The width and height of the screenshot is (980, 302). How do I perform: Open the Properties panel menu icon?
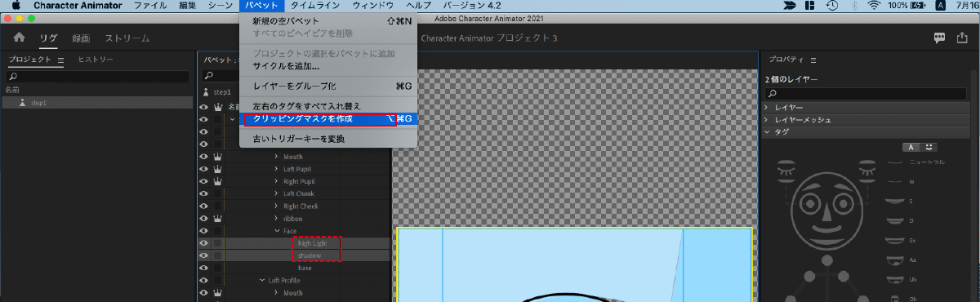[813, 60]
